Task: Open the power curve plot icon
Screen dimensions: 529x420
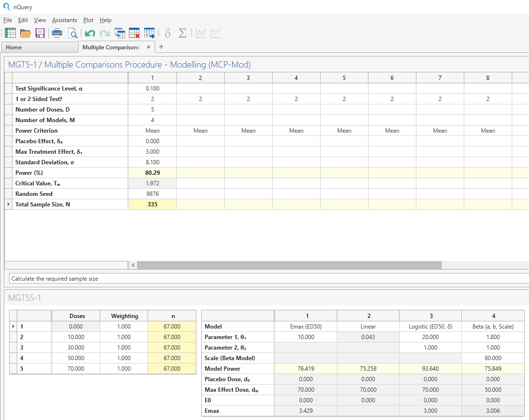Action: click(x=200, y=33)
